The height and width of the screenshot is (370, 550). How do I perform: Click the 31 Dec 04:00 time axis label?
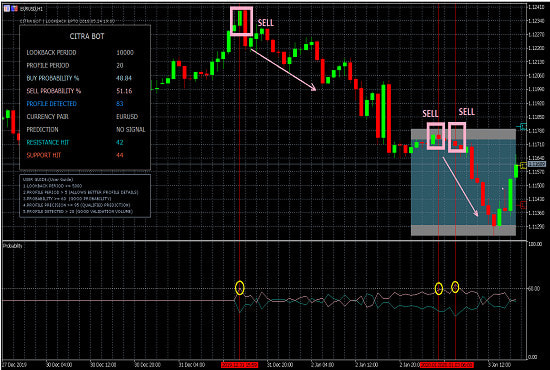[192, 365]
